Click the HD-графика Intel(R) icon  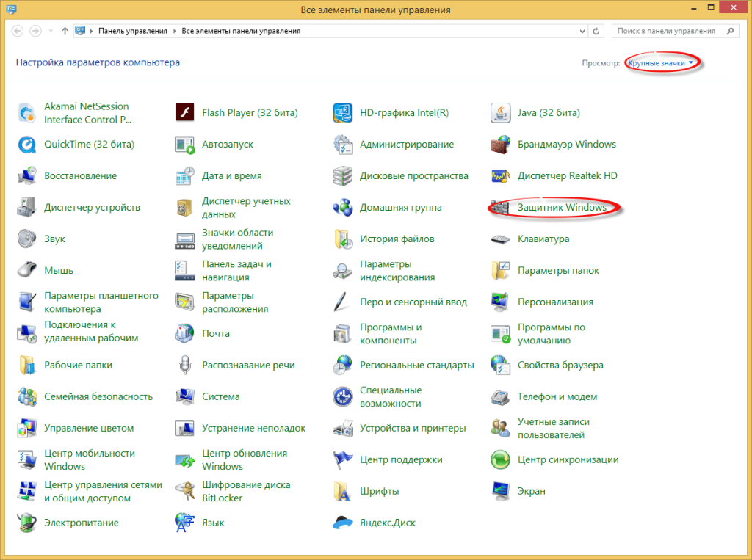coord(342,113)
